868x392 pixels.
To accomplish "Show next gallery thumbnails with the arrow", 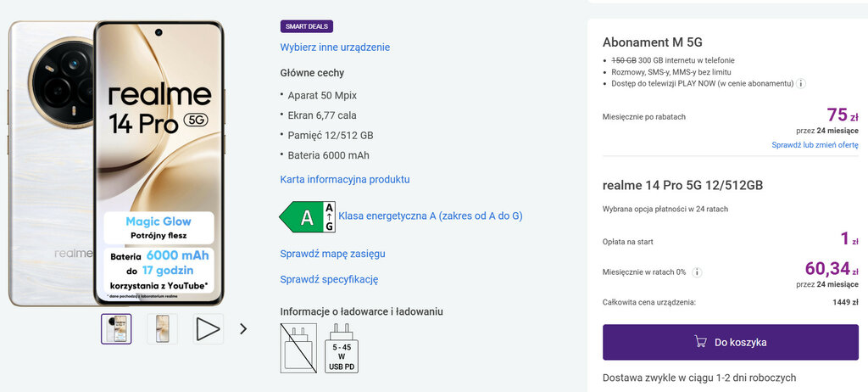I will (243, 328).
